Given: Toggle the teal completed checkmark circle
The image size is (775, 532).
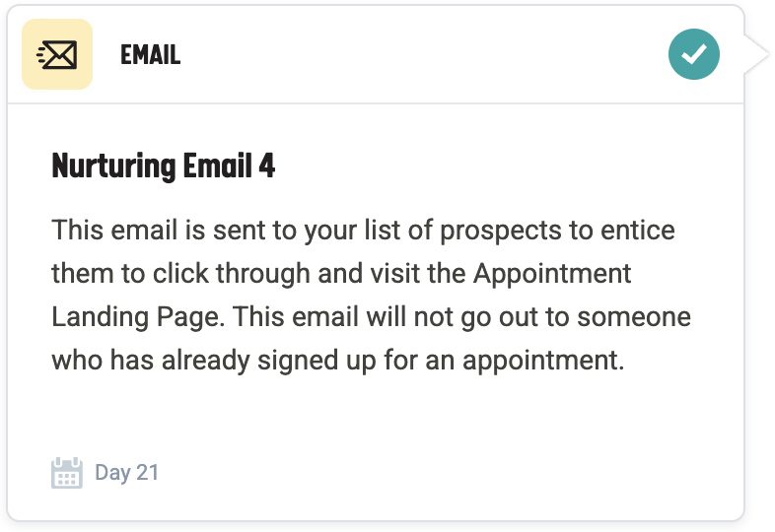Looking at the screenshot, I should (x=693, y=54).
